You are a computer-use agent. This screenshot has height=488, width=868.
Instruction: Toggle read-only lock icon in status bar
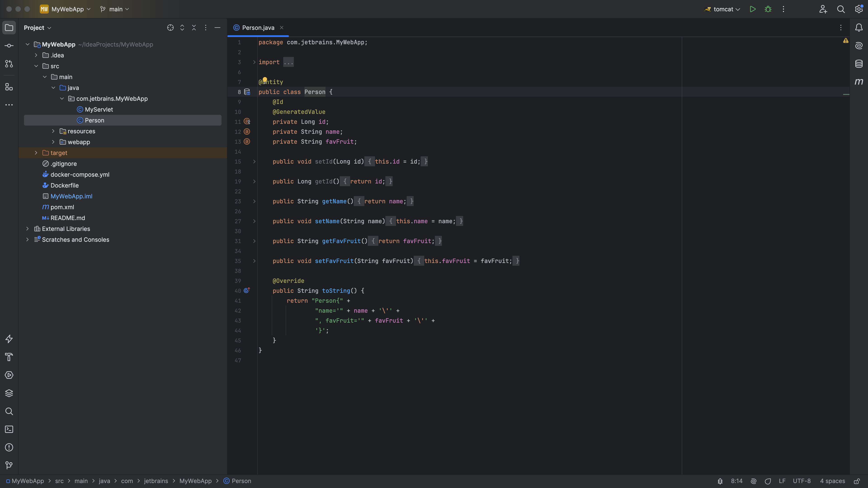click(856, 481)
